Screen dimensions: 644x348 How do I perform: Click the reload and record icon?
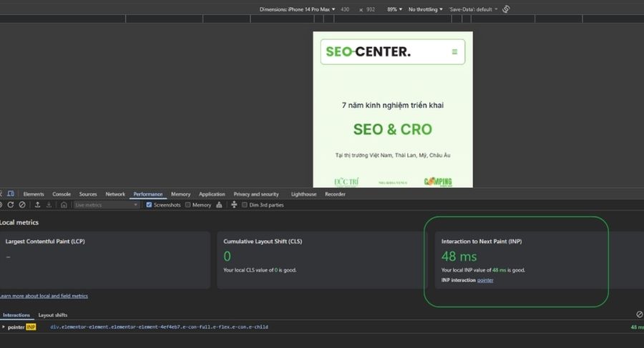[11, 205]
